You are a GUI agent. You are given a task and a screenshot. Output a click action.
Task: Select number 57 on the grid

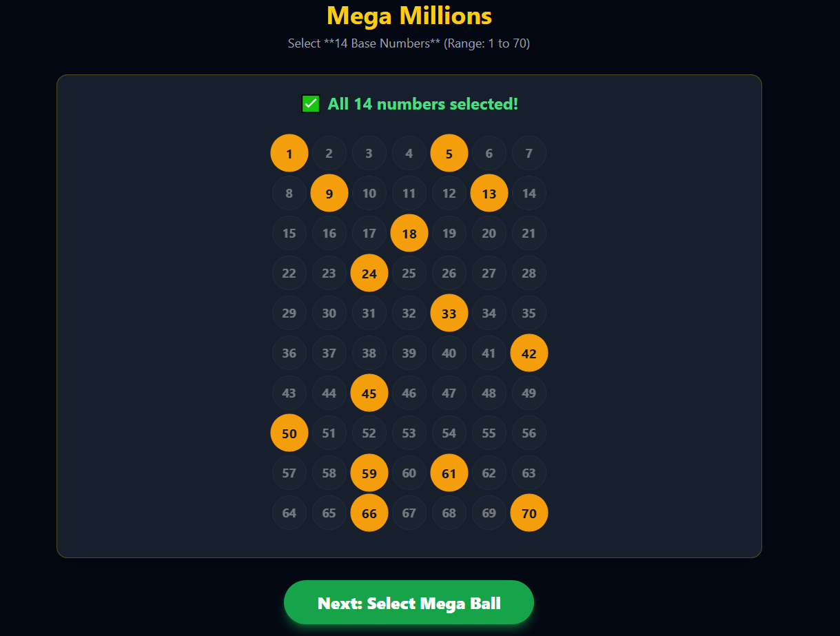pos(289,473)
